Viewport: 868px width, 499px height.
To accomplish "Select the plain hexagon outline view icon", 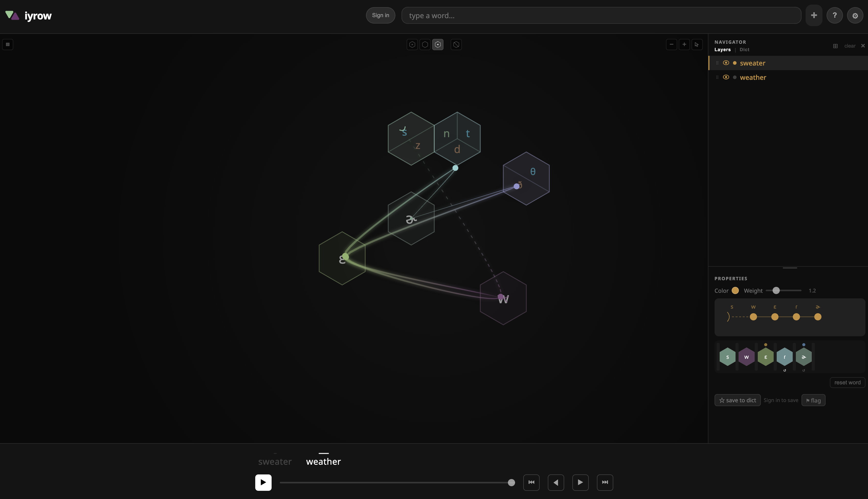I will (x=425, y=45).
